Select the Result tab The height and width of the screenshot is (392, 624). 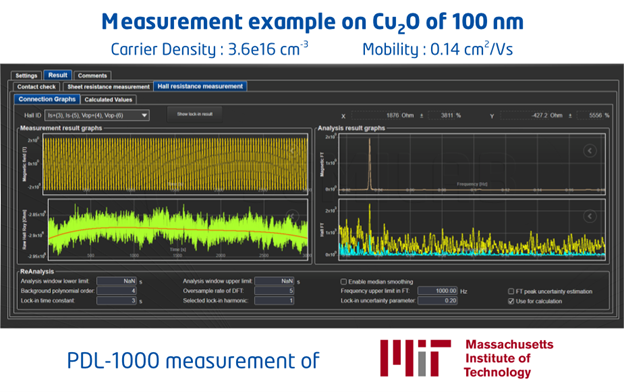[58, 75]
